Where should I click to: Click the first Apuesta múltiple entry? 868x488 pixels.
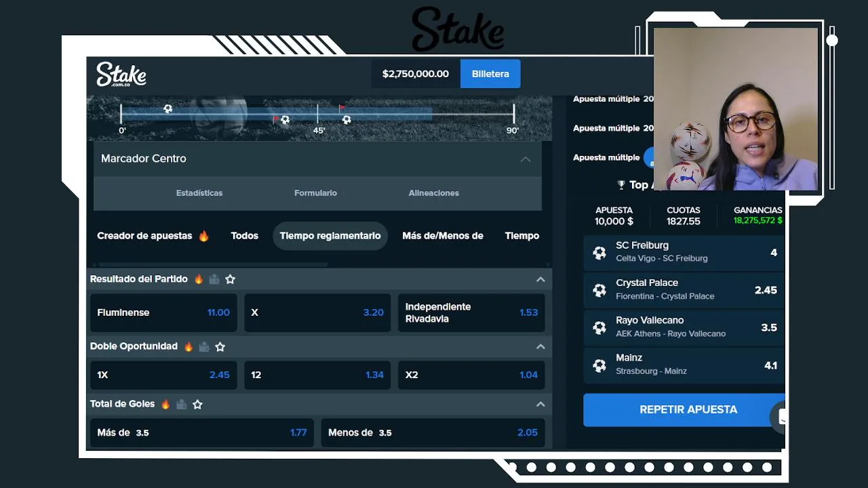pos(613,99)
